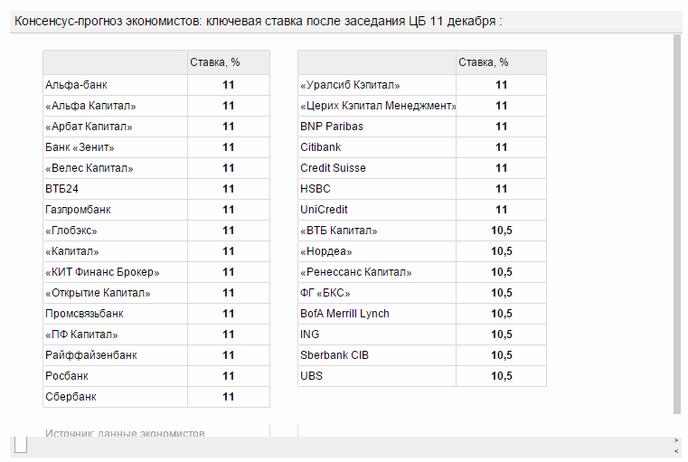Click the title text Консенсус-прогноз экономистов
Image resolution: width=688 pixels, height=462 pixels.
[108, 21]
